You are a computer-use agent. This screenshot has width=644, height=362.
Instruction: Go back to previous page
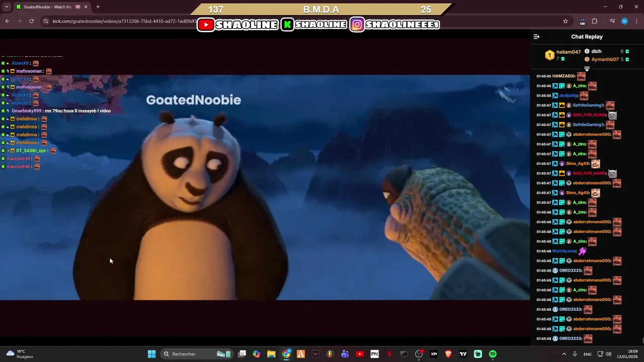(x=7, y=21)
